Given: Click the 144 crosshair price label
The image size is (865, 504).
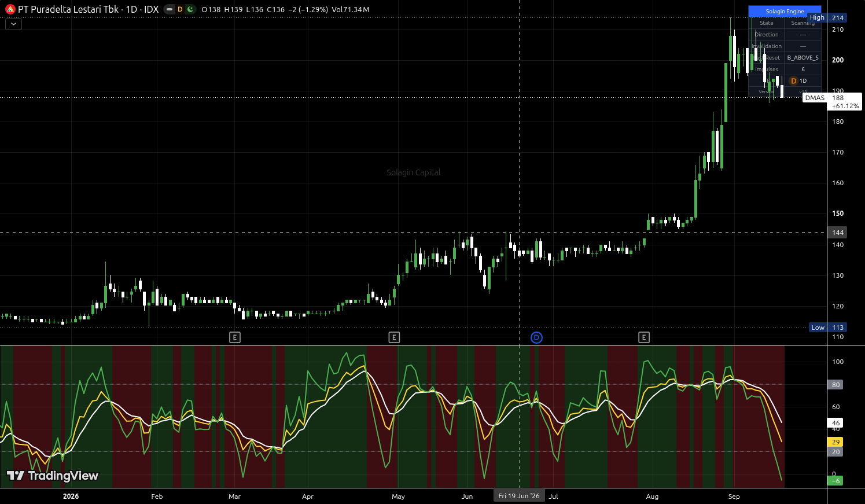Looking at the screenshot, I should pos(838,233).
